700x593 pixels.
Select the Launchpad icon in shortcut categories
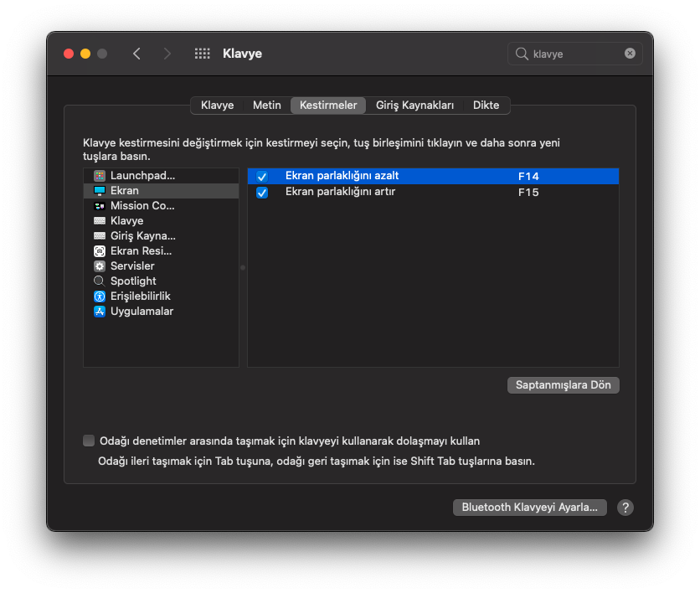pyautogui.click(x=100, y=176)
